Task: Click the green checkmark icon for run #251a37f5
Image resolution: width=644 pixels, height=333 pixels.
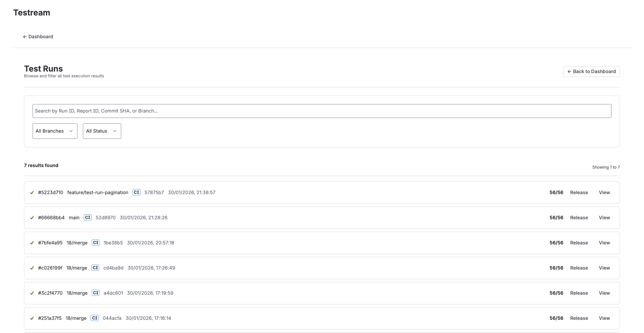Action: coord(32,318)
